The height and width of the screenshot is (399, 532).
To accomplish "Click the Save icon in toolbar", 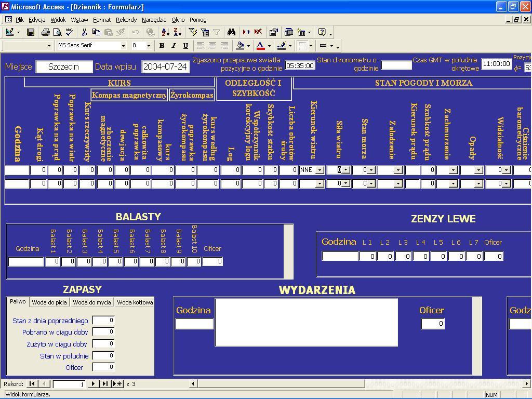I will coord(31,32).
